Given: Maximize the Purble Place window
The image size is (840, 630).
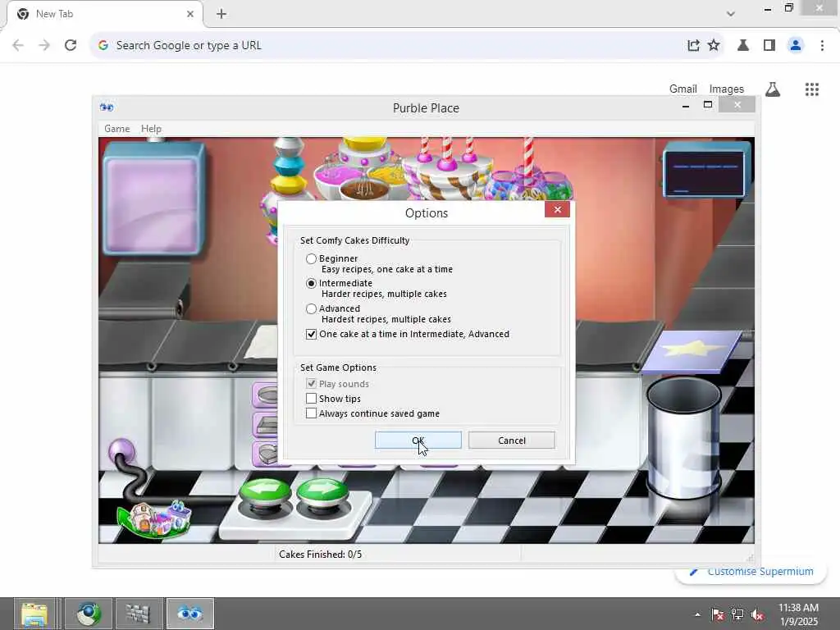Looking at the screenshot, I should click(x=708, y=105).
